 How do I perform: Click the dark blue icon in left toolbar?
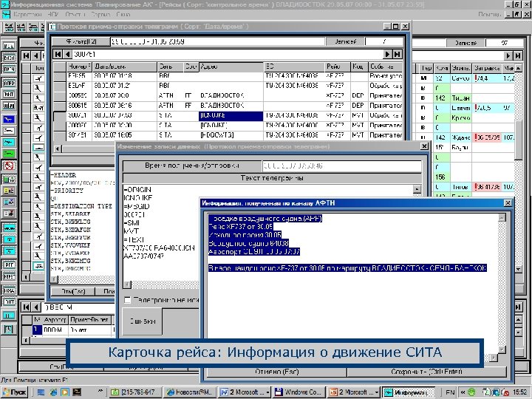click(x=9, y=119)
